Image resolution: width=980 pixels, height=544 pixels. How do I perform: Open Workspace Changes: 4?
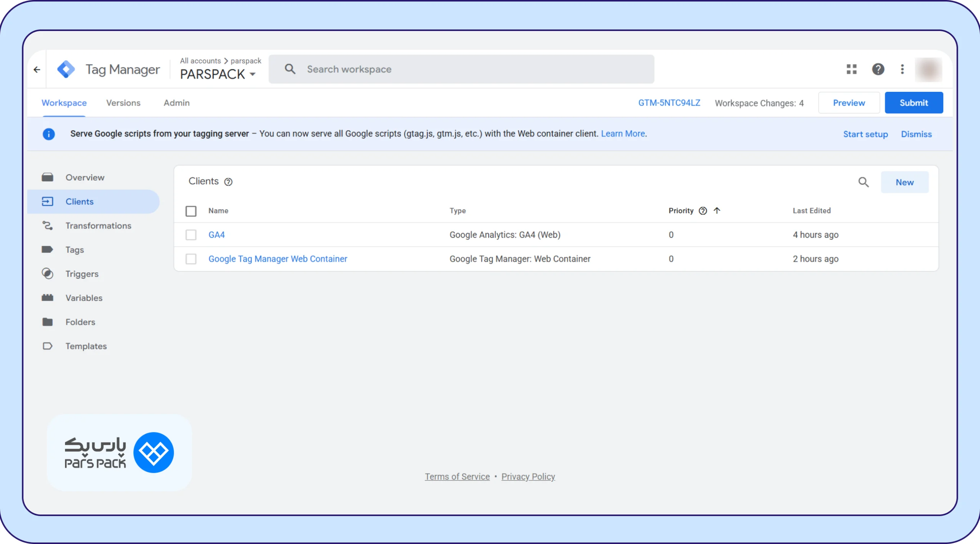tap(759, 103)
